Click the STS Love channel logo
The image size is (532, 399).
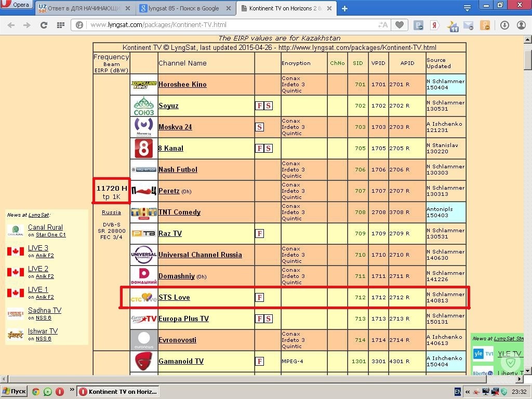click(x=144, y=298)
